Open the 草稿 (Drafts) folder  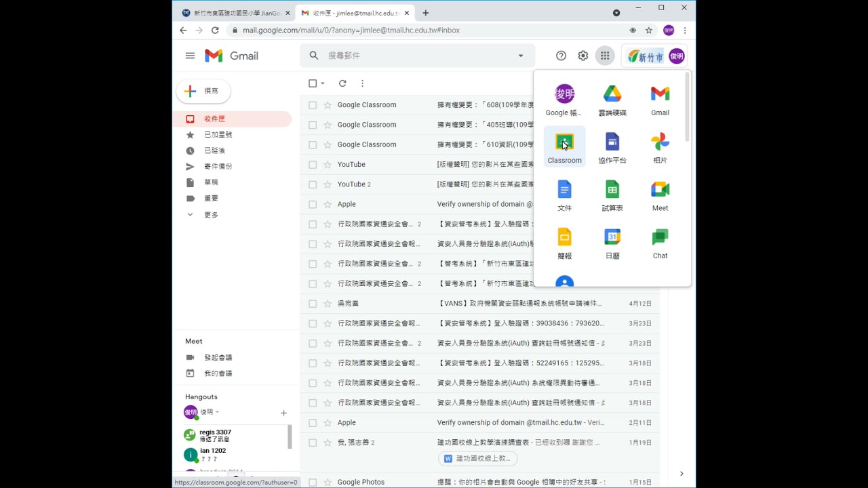point(232,182)
